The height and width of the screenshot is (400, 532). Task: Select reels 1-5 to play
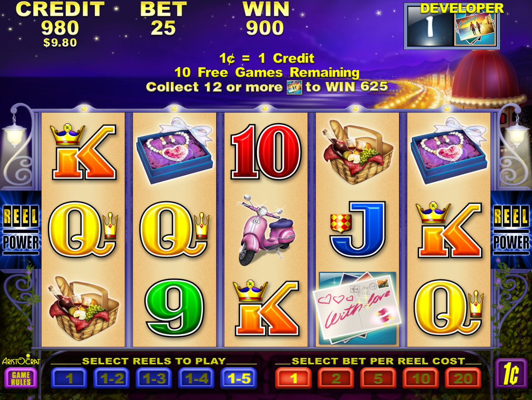coord(239,378)
